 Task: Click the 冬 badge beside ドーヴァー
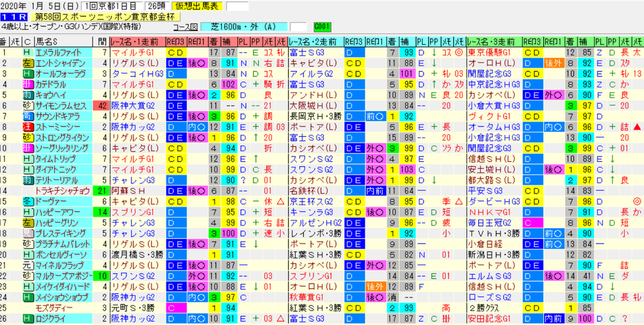[x=28, y=201]
